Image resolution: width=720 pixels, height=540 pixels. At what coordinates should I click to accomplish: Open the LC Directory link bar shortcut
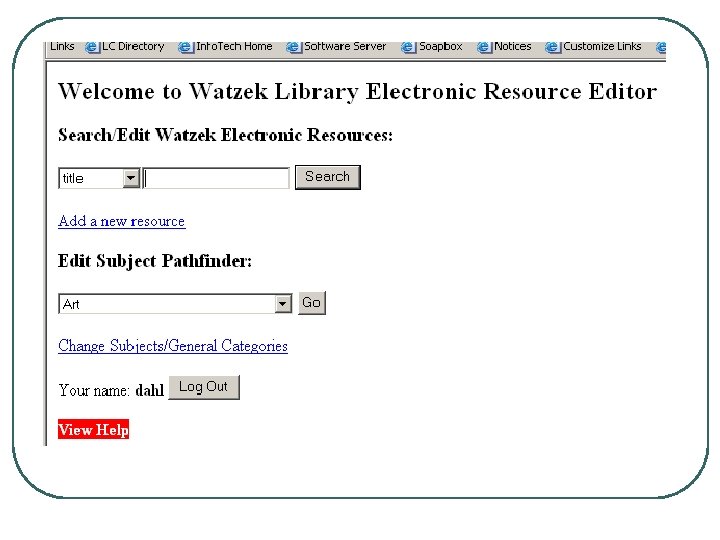point(125,46)
